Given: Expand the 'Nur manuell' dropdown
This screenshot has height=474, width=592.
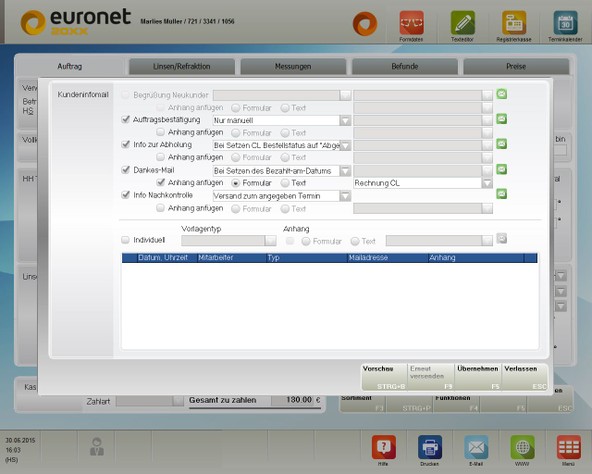Looking at the screenshot, I should click(x=345, y=120).
